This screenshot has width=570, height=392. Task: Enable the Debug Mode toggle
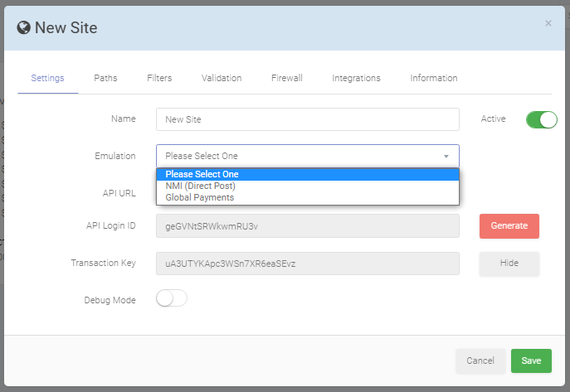[x=172, y=298]
